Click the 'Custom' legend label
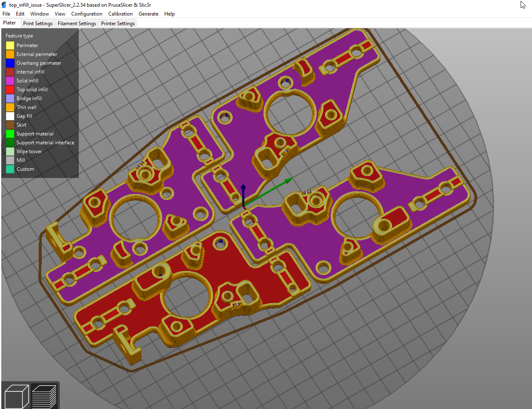 click(x=25, y=169)
